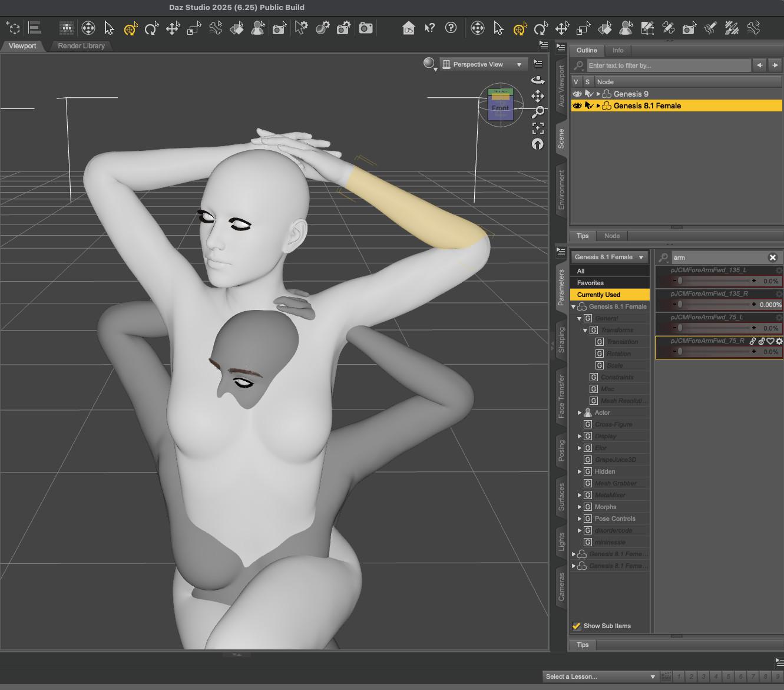Click the What's This help cursor icon
The width and height of the screenshot is (784, 690).
pos(430,28)
